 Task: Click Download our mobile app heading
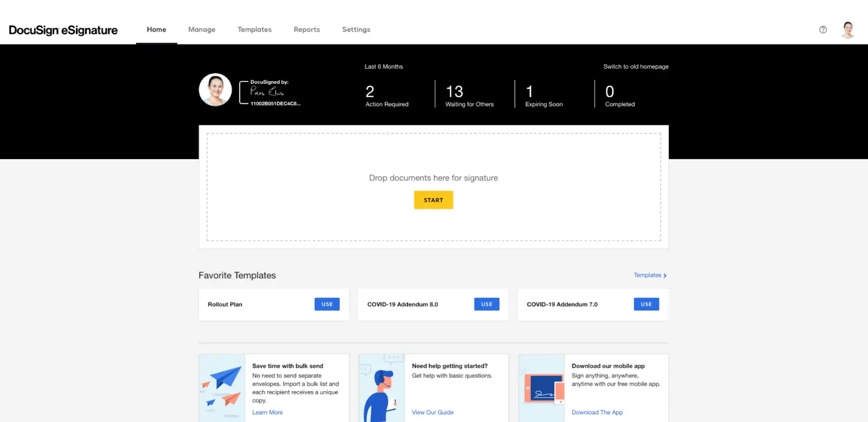pyautogui.click(x=608, y=366)
